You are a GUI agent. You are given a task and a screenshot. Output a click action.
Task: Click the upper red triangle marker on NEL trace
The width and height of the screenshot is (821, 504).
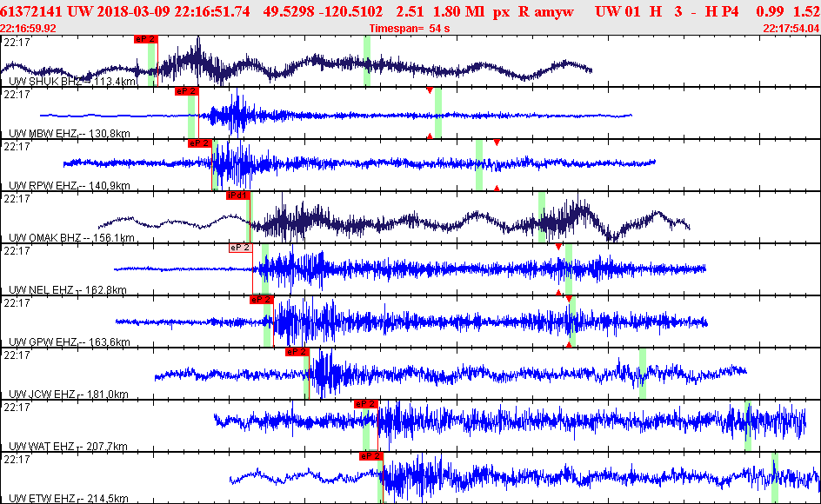(x=558, y=247)
